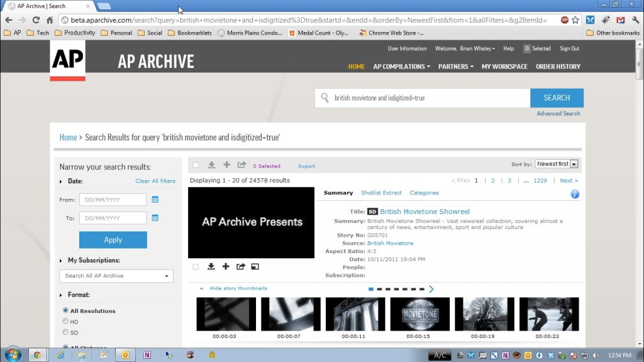Switch to the Shotlist Extract tab
Viewport: 644px width, 362px height.
click(381, 193)
